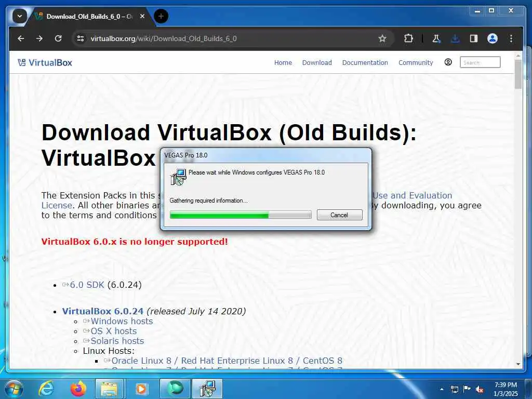Viewport: 532px width, 399px height.
Task: Reload the VirtualBox page
Action: pos(58,38)
